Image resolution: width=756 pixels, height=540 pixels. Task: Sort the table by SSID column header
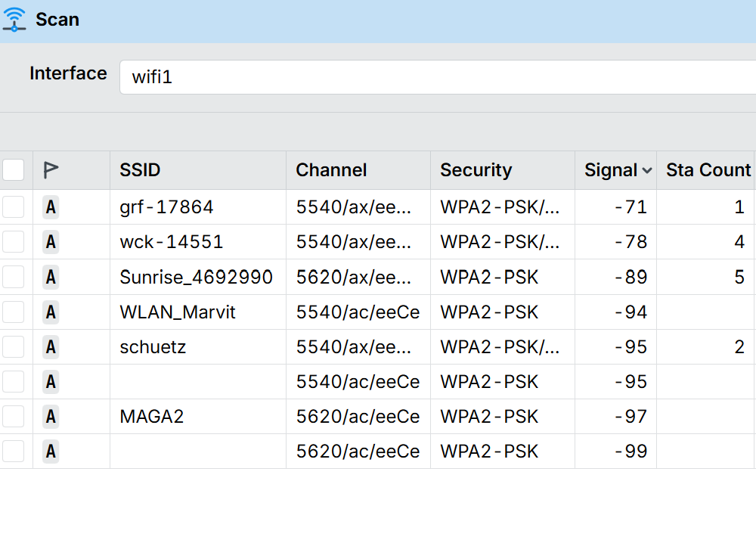pos(140,170)
